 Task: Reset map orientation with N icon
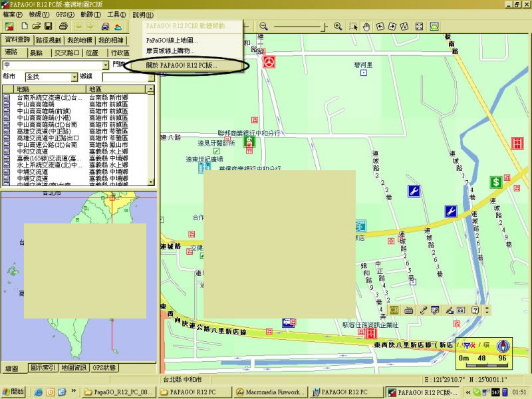(404, 26)
